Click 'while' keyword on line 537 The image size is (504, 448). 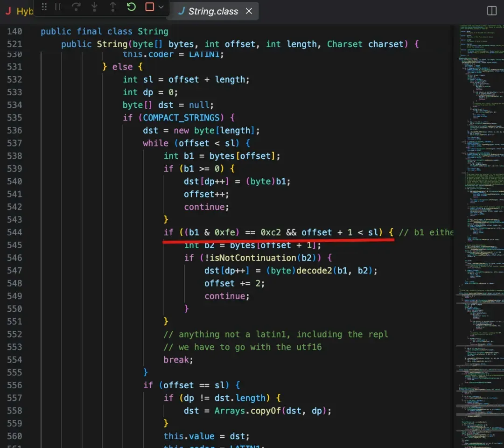coord(155,143)
